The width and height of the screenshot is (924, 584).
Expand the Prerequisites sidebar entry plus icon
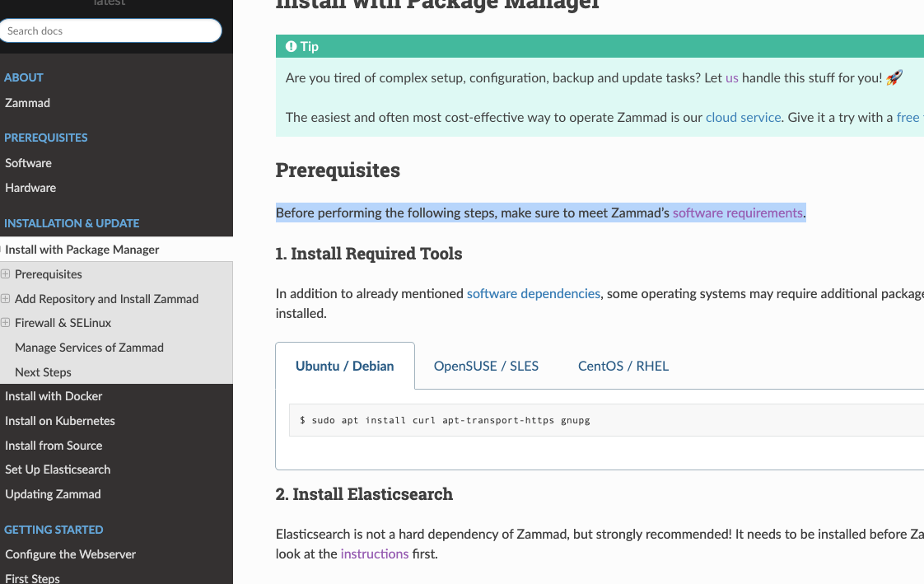click(x=5, y=274)
